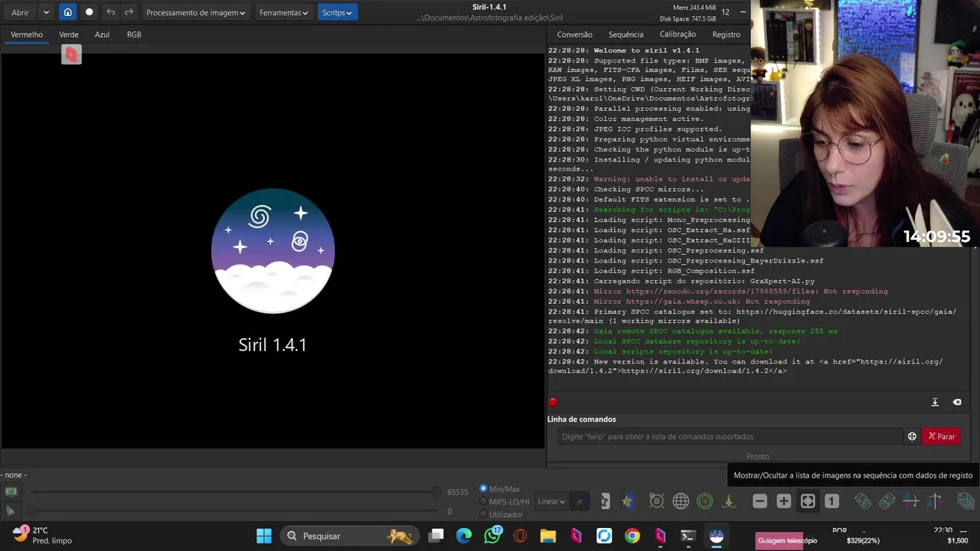Viewport: 980px width, 551px height.
Task: Click the star photometry icon
Action: (627, 501)
